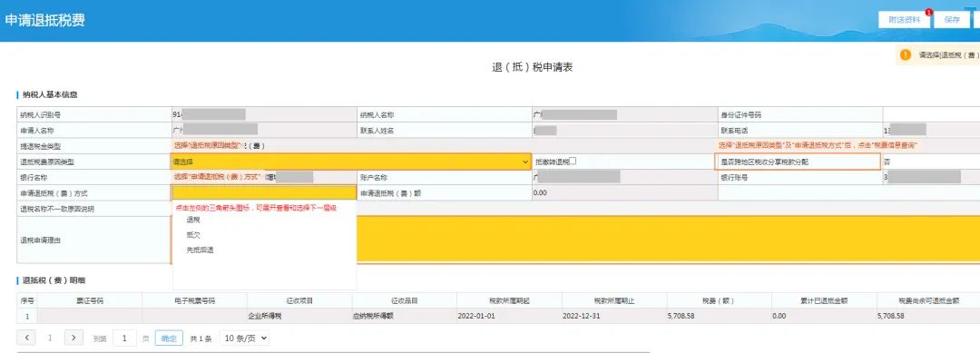
Task: Click the go-to-page number input box
Action: (x=125, y=338)
